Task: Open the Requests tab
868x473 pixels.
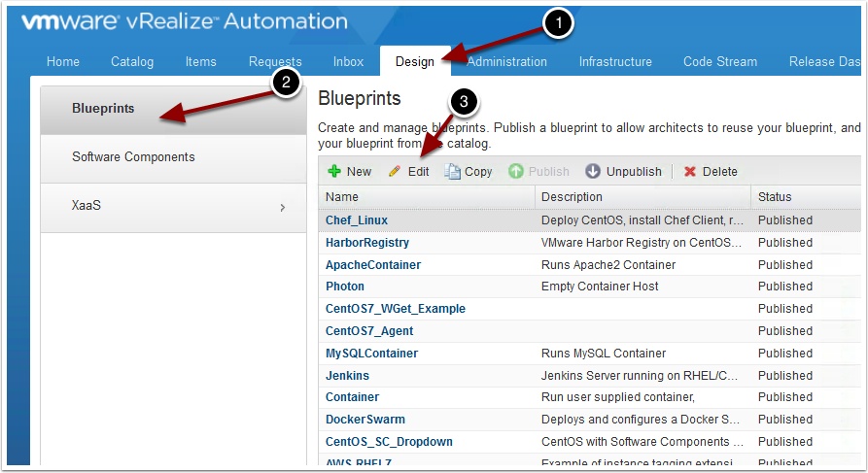Action: pos(275,61)
